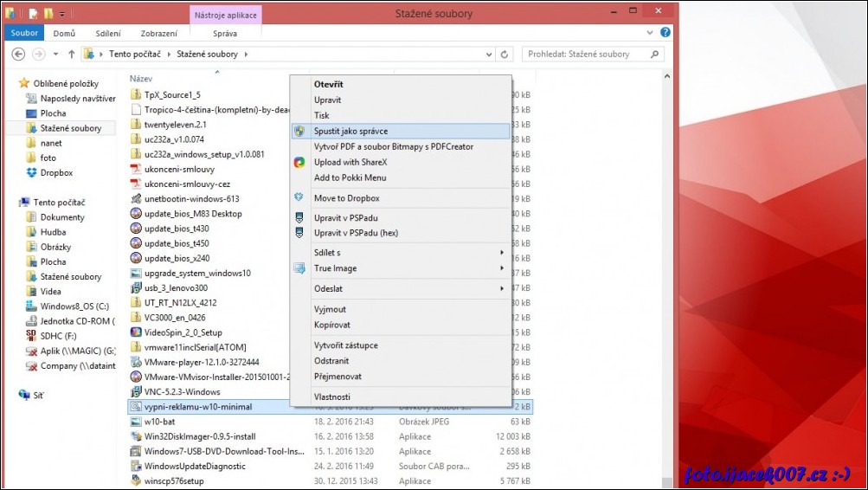This screenshot has height=490, width=868.
Task: Click the Prohledat: Stažené soubory search box
Action: coord(588,54)
